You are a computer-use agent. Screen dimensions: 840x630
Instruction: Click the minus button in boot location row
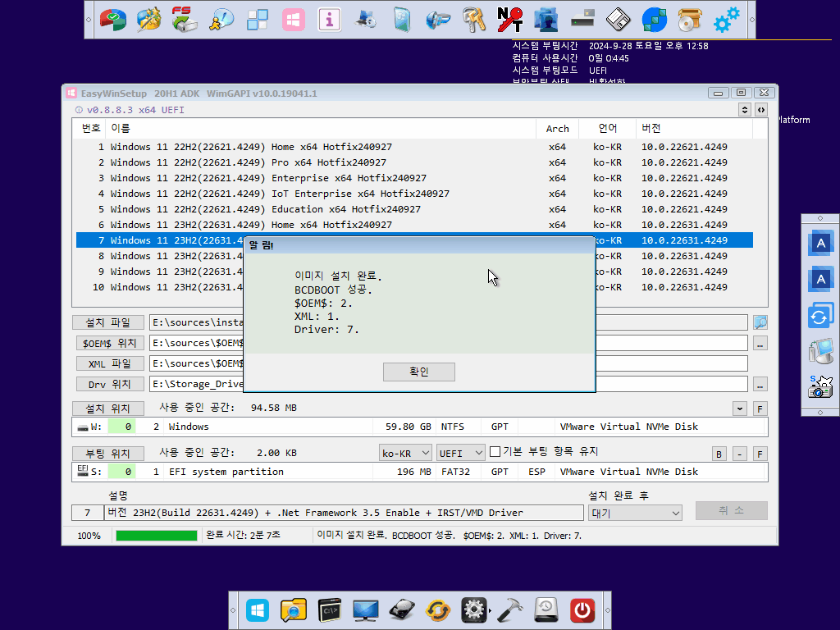(x=739, y=454)
